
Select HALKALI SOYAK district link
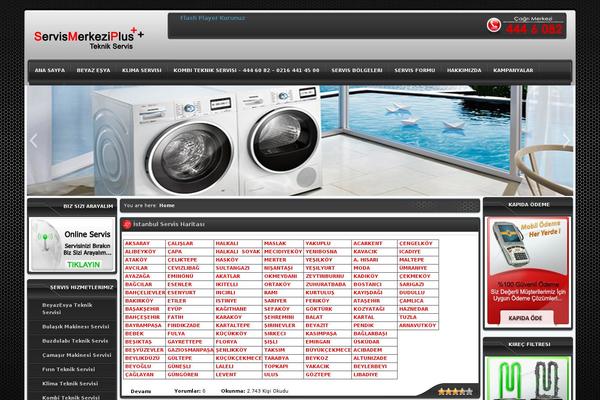click(x=238, y=252)
